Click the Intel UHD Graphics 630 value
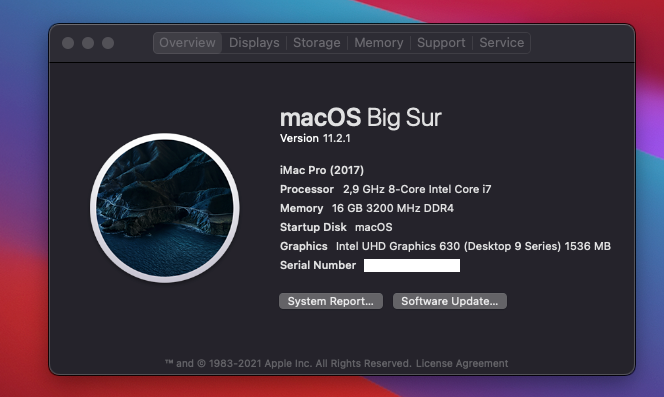Viewport: 664px width, 397px height. [473, 246]
